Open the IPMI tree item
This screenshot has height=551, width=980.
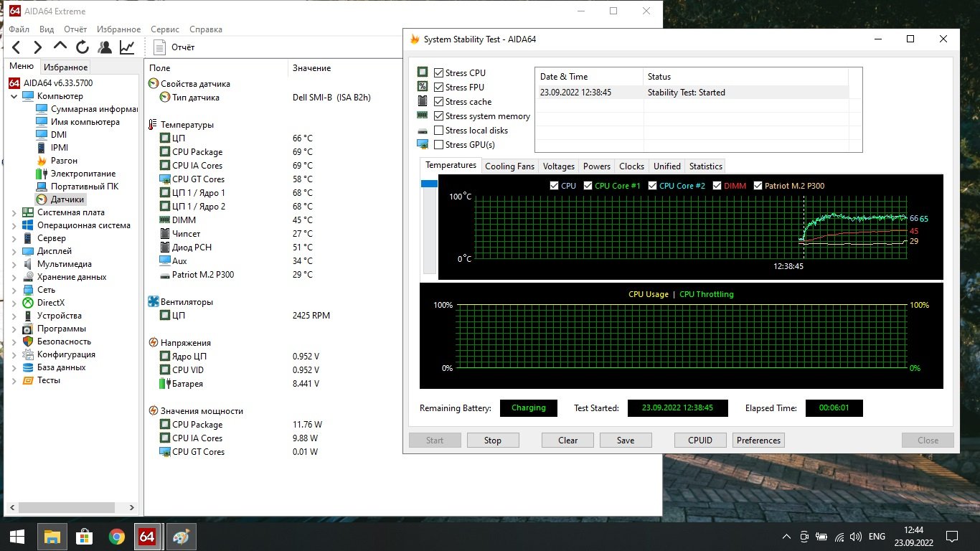52,148
